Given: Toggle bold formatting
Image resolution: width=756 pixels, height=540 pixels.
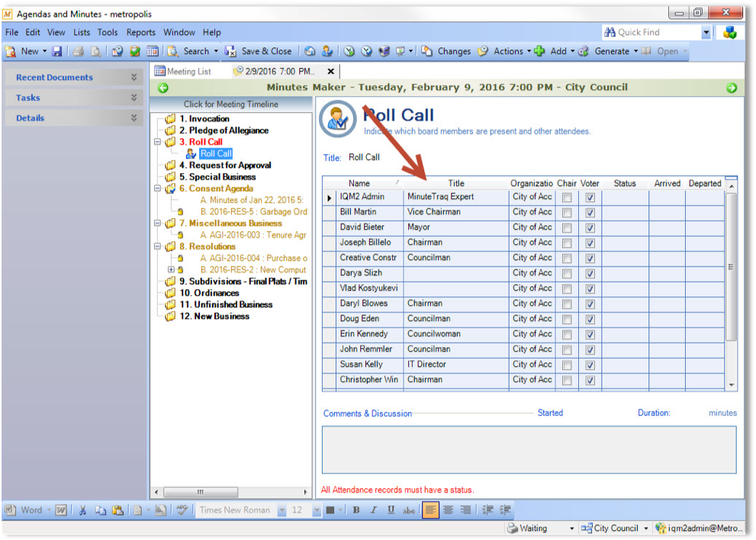Looking at the screenshot, I should (356, 510).
